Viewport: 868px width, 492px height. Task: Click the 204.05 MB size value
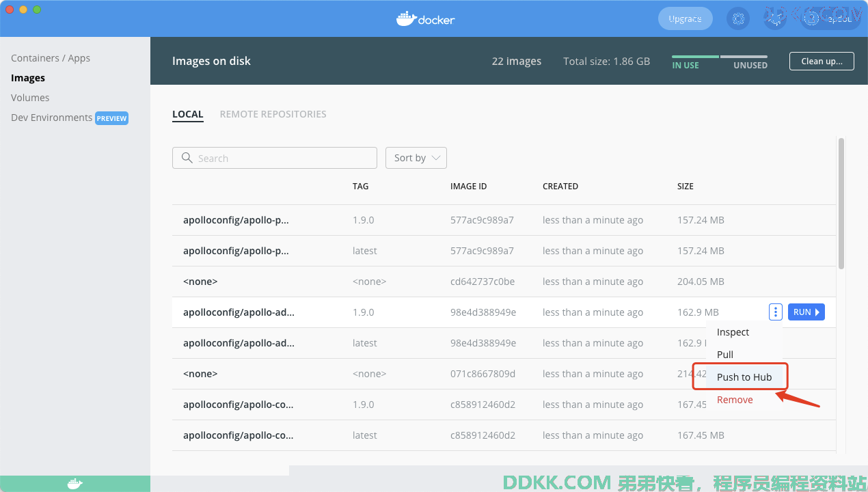pyautogui.click(x=701, y=282)
